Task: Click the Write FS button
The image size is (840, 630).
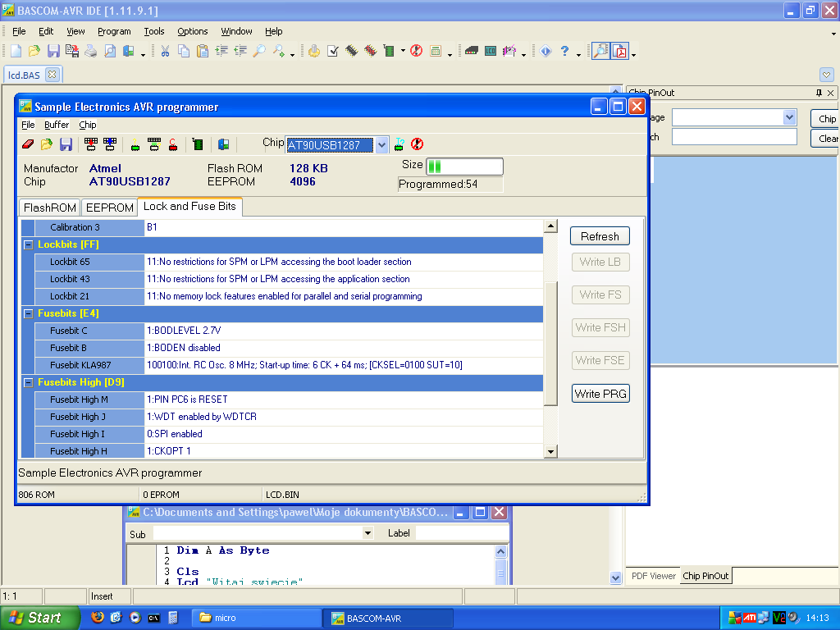Action: point(600,294)
